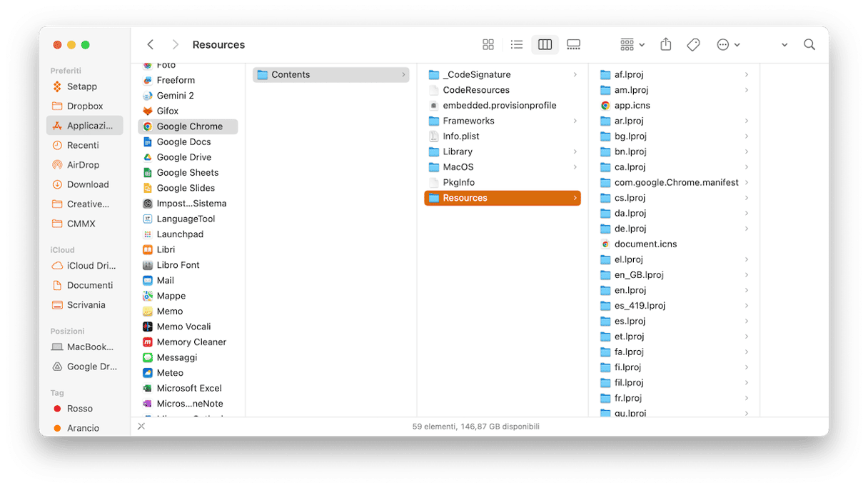Select the es_419.lproj folder

(674, 306)
